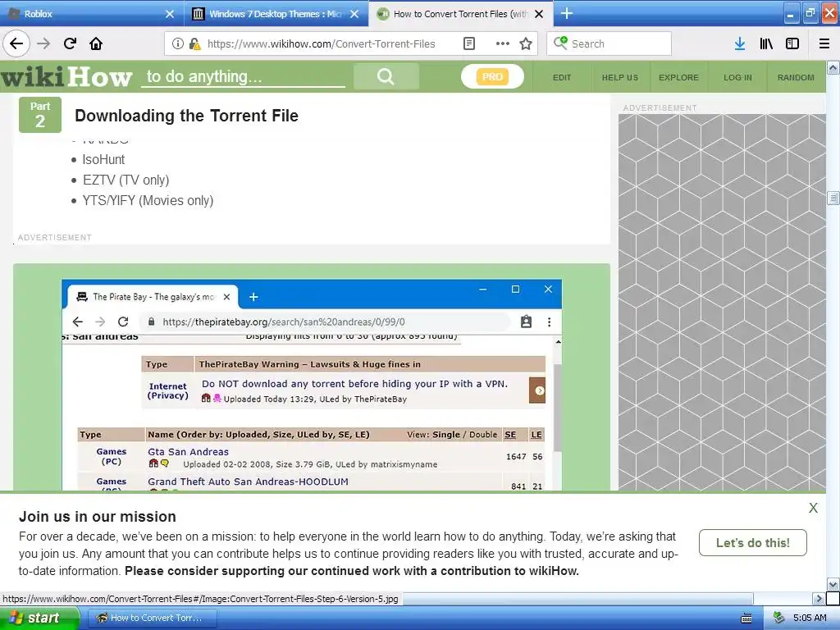Click the page scrollbar thumb

tap(833, 198)
